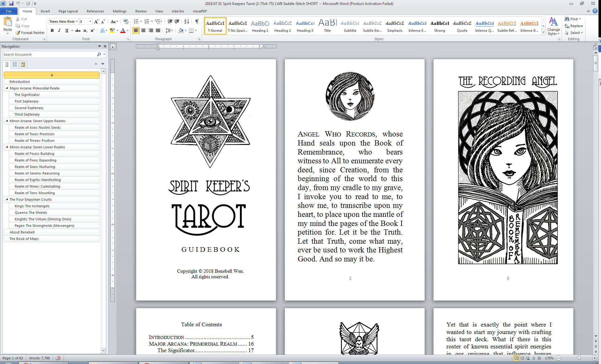Screen dimensions: 601x364
Task: Click the Format Painter brush icon
Action: click(x=18, y=33)
